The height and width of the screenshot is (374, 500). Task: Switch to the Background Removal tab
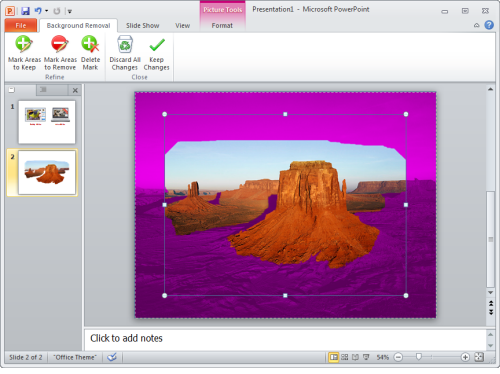pos(78,25)
